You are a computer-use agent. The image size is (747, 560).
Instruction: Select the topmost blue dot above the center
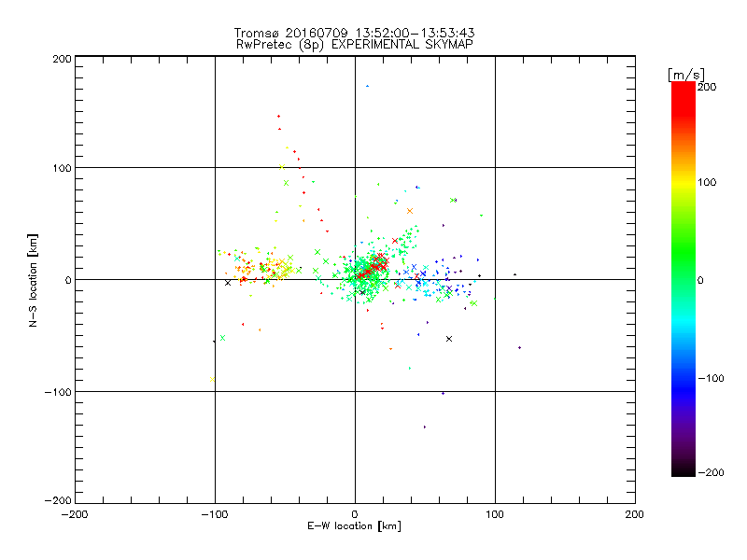(368, 87)
